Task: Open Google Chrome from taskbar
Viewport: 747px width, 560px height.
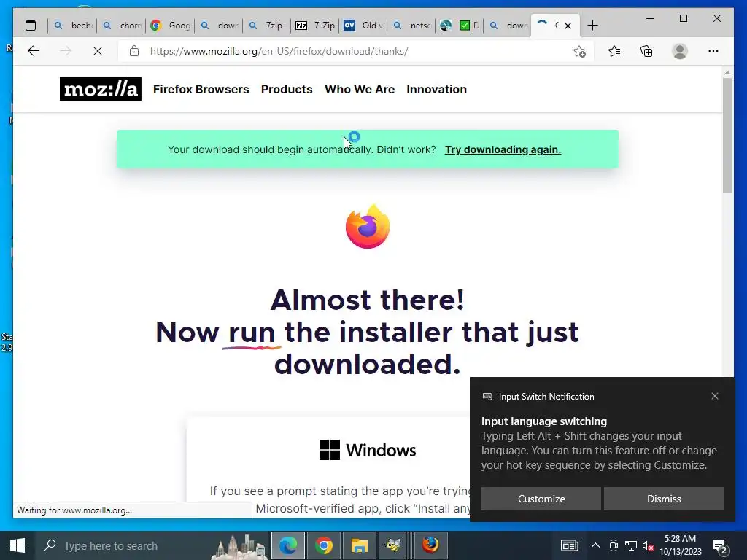Action: 323,545
